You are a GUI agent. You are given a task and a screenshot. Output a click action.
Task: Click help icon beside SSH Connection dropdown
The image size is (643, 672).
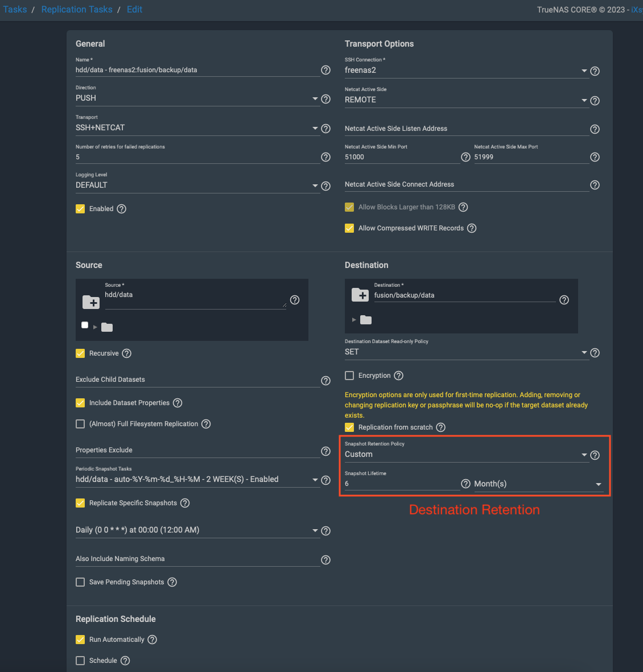coord(595,71)
